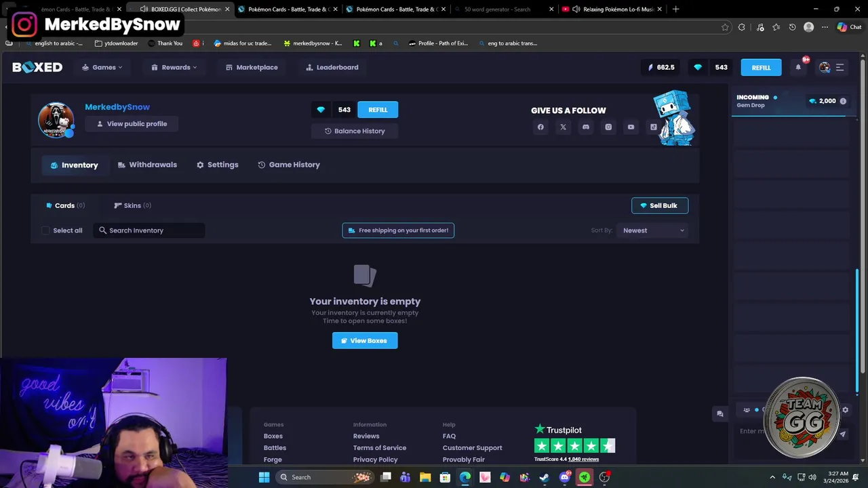Open Edge browser profile icon
The width and height of the screenshot is (868, 488).
pyautogui.click(x=808, y=27)
